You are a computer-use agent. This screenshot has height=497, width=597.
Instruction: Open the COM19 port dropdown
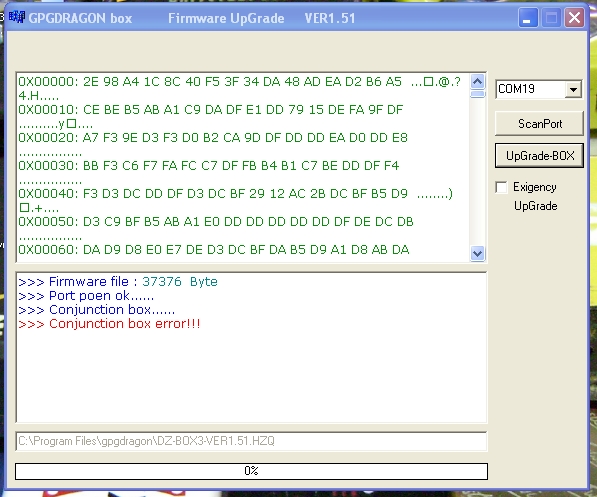[573, 89]
